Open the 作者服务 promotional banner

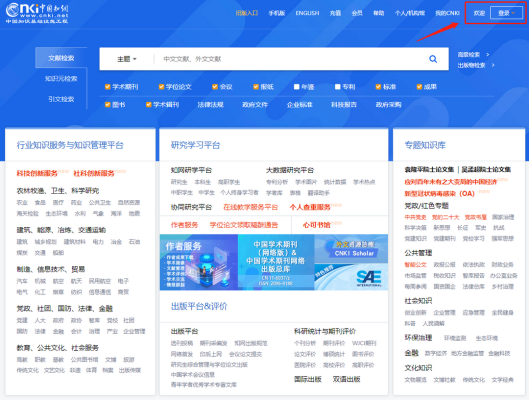[x=199, y=262]
